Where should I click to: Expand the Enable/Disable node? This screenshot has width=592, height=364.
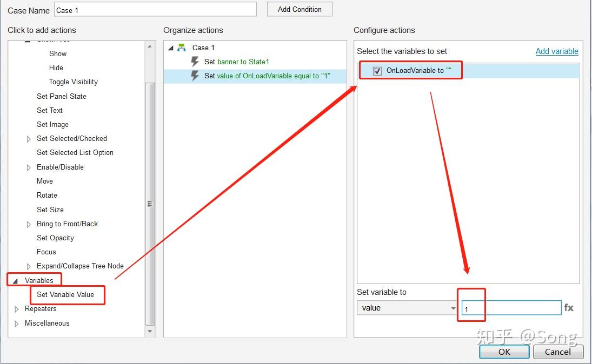[29, 167]
